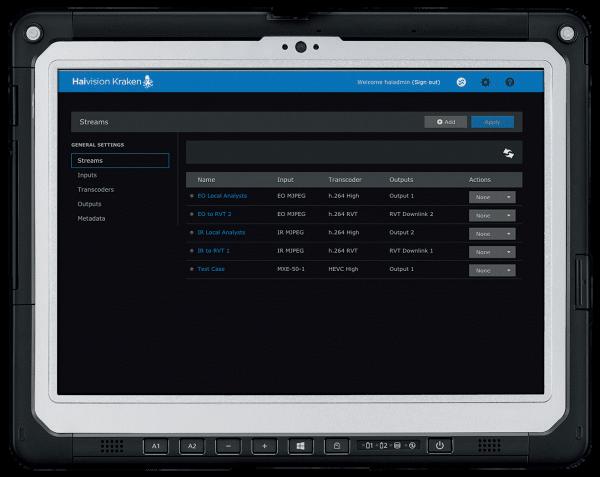Open the IR Local Analysis stream link
Viewport: 600px width, 477px height.
pos(221,233)
